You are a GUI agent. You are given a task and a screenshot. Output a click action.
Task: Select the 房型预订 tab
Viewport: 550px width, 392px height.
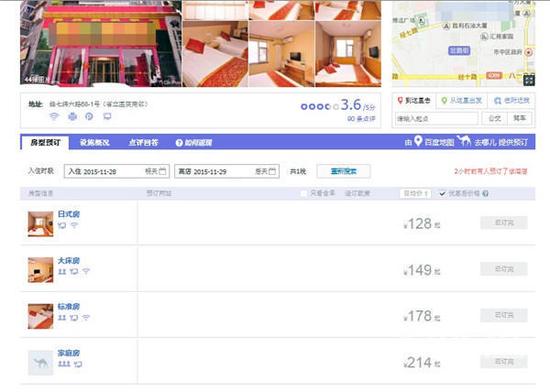[x=45, y=142]
